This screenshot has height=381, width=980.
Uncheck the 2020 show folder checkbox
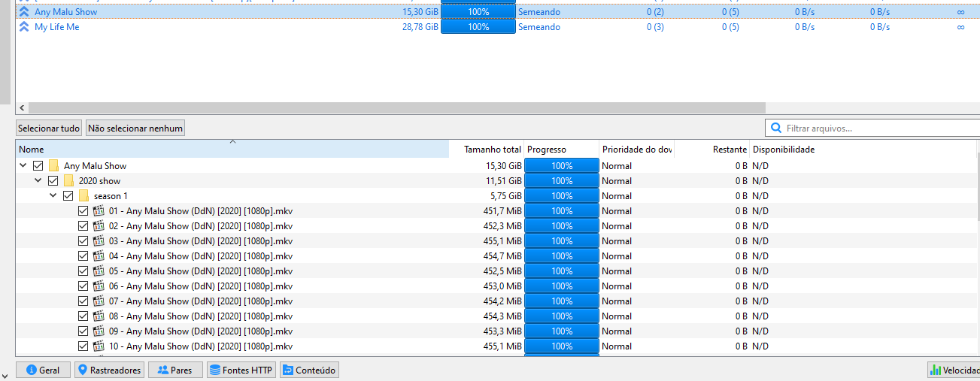pos(53,181)
